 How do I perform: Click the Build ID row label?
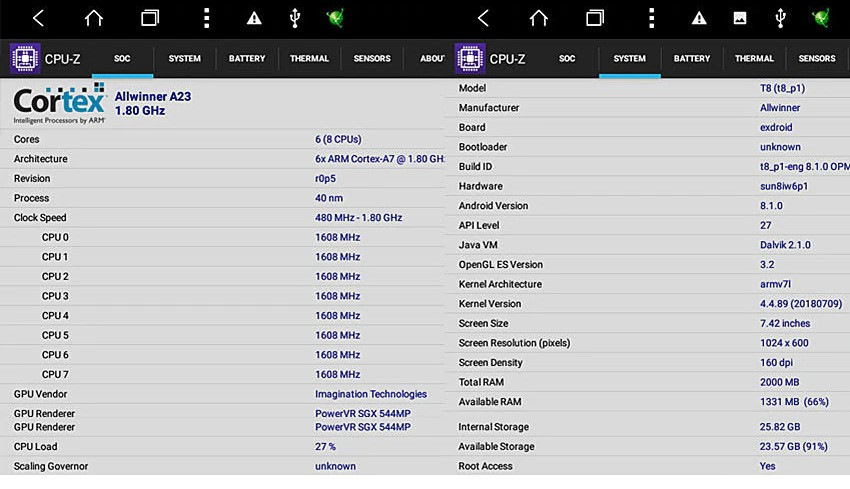(475, 166)
